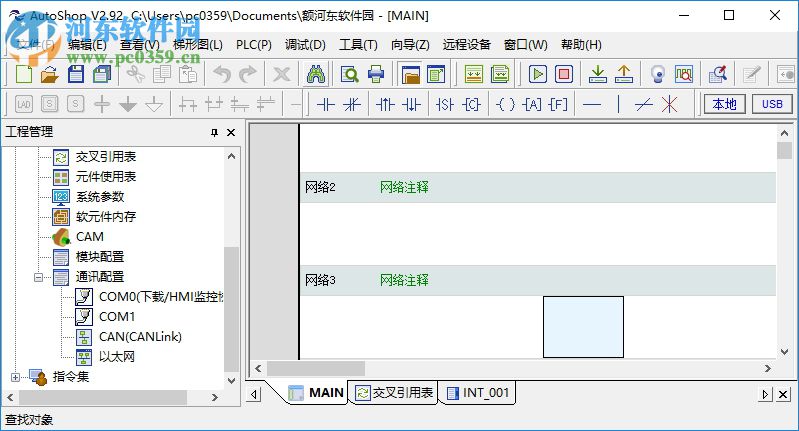Click the 本地 connection button
Screen dimensions: 799x431
click(x=725, y=104)
